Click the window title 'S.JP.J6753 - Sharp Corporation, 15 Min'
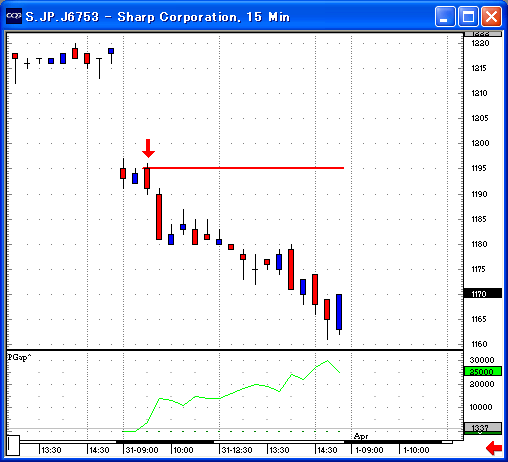The image size is (508, 462). 158,17
